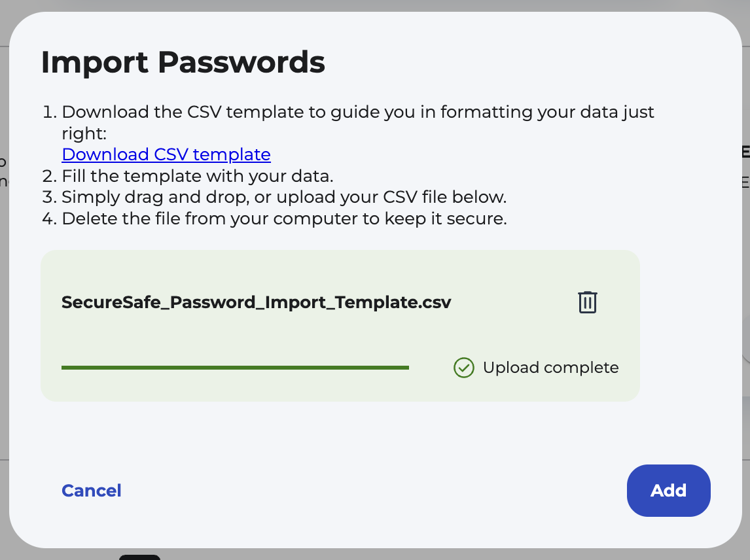Viewport: 750px width, 560px height.
Task: Click SecureSafe_Password_Import_Template.csv filename
Action: pos(256,302)
